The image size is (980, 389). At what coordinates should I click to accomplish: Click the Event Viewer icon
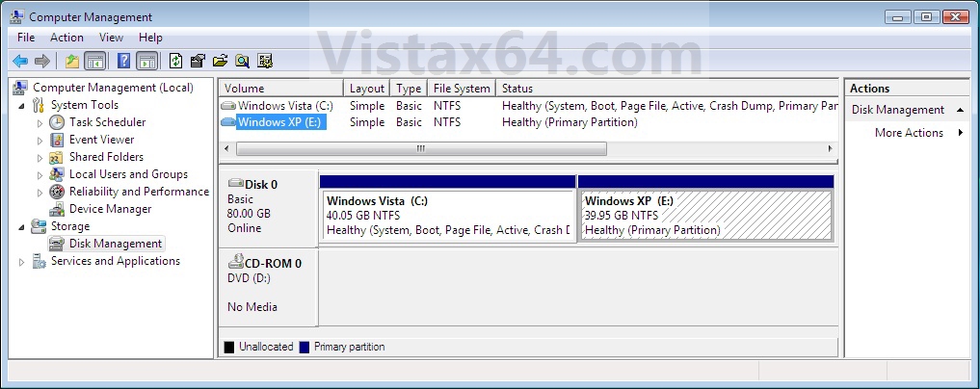pos(57,140)
